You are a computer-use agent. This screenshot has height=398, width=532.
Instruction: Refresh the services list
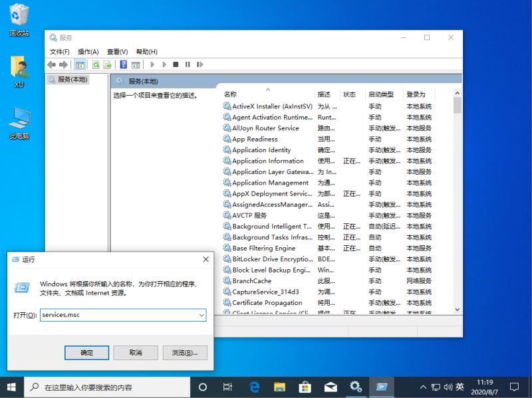(x=94, y=64)
